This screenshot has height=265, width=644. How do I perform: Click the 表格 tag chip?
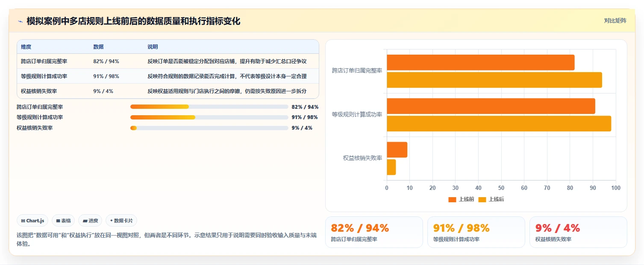pos(63,221)
